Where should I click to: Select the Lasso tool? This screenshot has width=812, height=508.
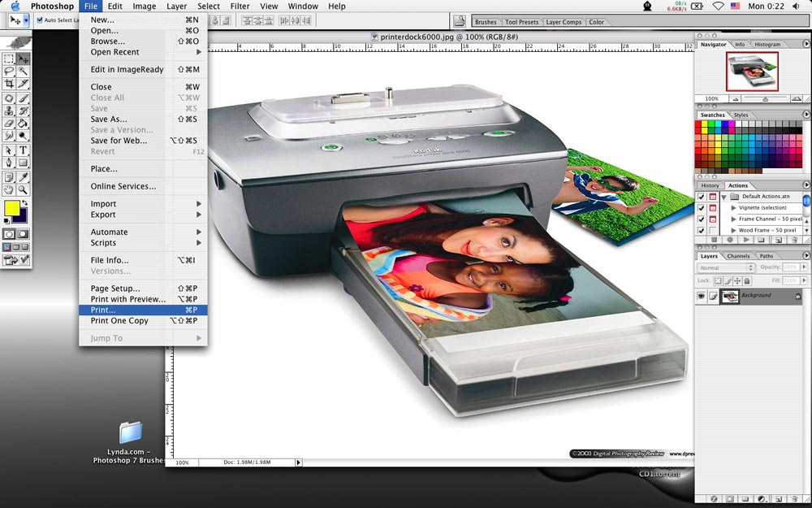[x=9, y=71]
